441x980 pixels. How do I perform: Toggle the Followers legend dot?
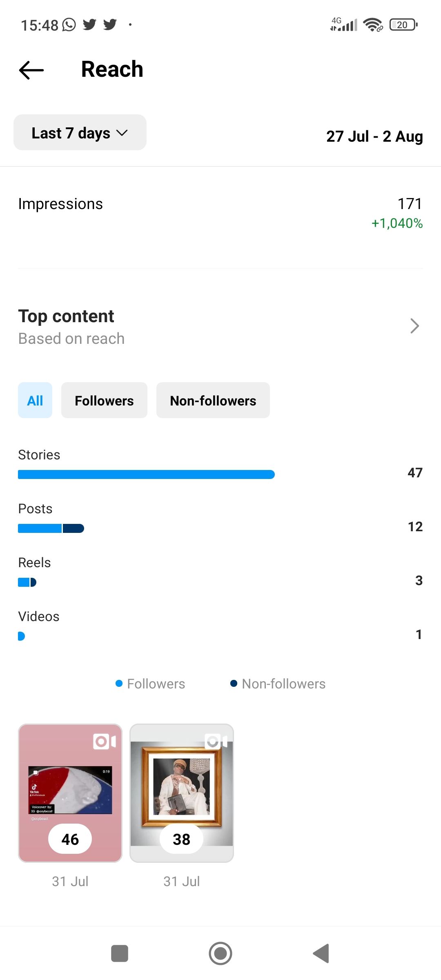tap(119, 683)
